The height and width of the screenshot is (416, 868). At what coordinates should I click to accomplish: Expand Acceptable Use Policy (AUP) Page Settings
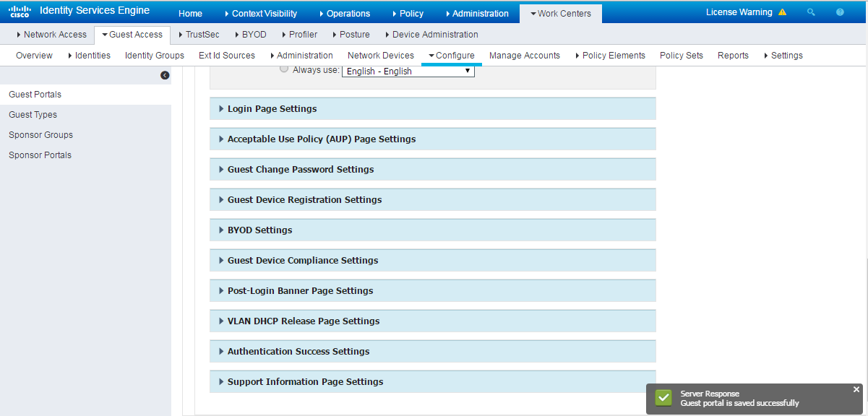pos(432,139)
